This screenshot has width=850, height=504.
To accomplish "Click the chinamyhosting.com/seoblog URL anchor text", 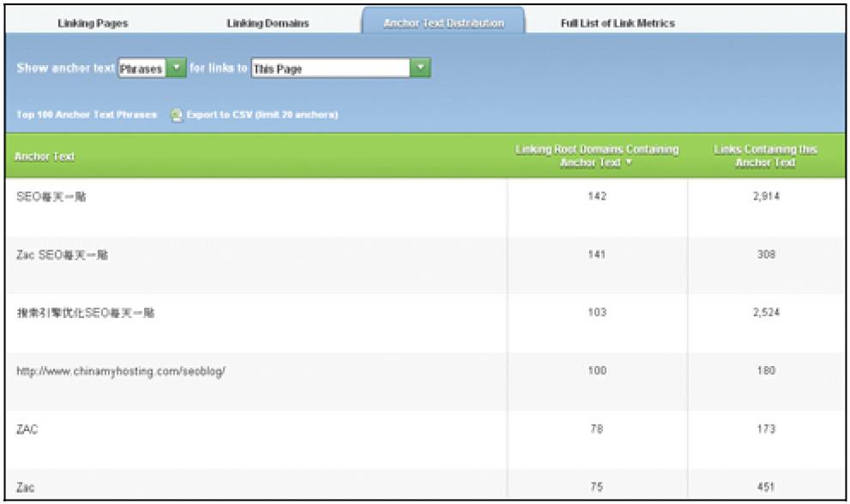I will tap(121, 371).
